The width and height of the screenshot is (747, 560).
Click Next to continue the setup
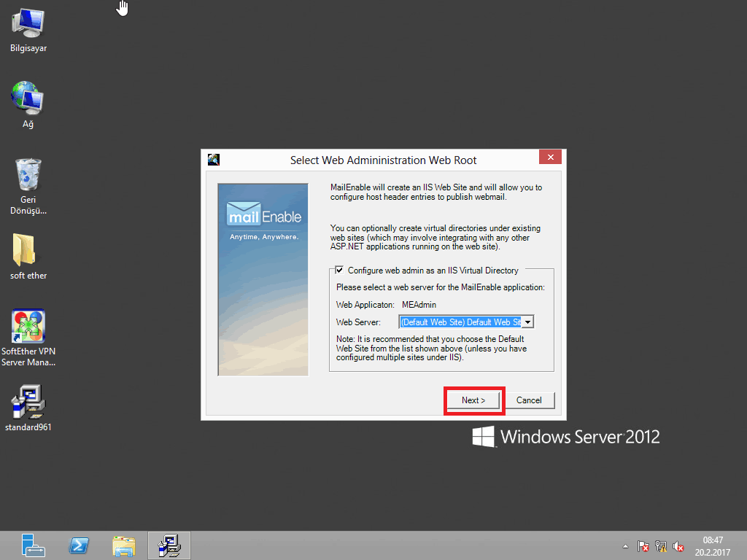pyautogui.click(x=473, y=400)
